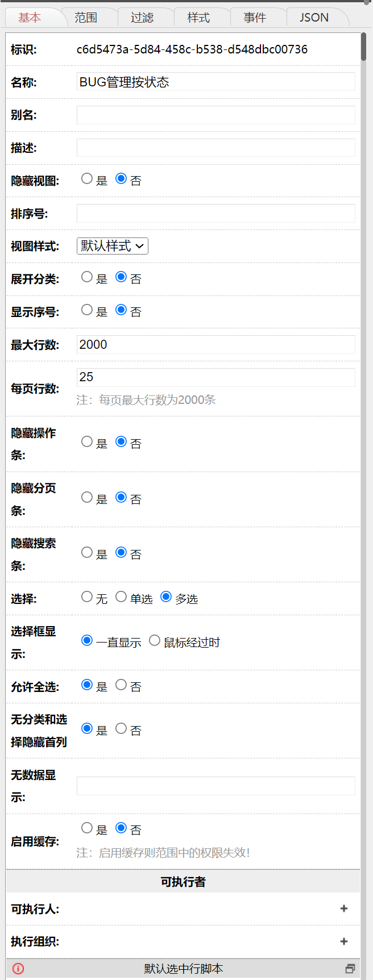Open the 视图样式 dropdown
The width and height of the screenshot is (373, 980).
(x=113, y=246)
